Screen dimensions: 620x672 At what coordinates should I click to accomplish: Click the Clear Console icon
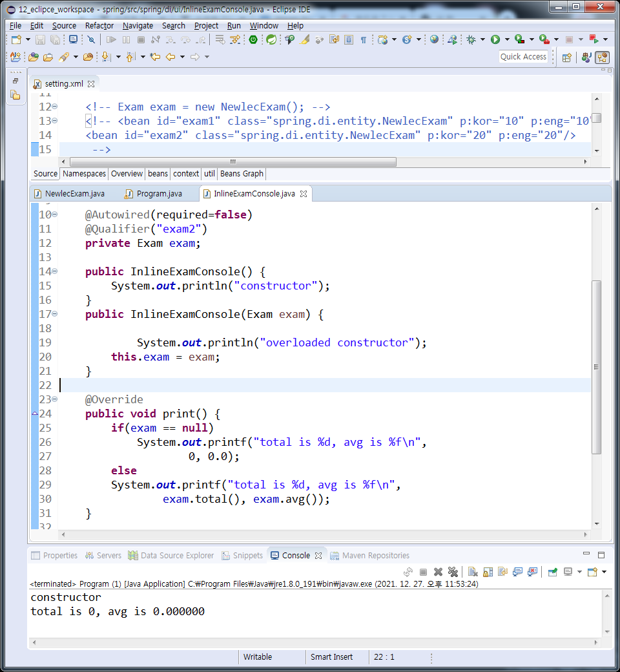[x=473, y=572]
